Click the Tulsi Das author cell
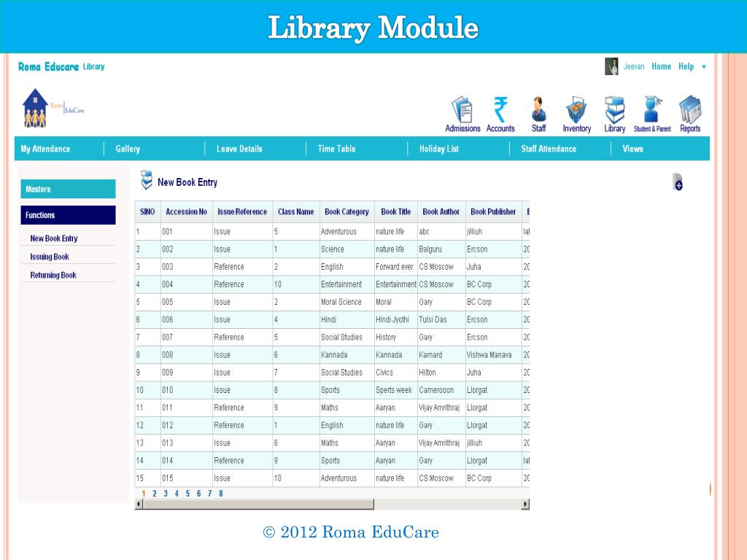Viewport: 747px width, 560px height. (x=441, y=319)
